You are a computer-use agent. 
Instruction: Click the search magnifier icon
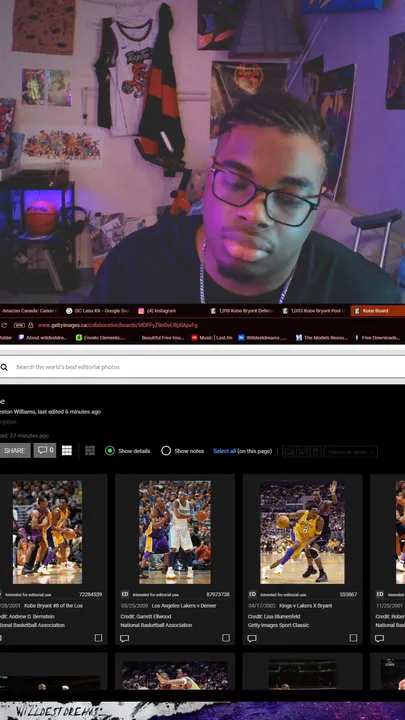tap(4, 367)
